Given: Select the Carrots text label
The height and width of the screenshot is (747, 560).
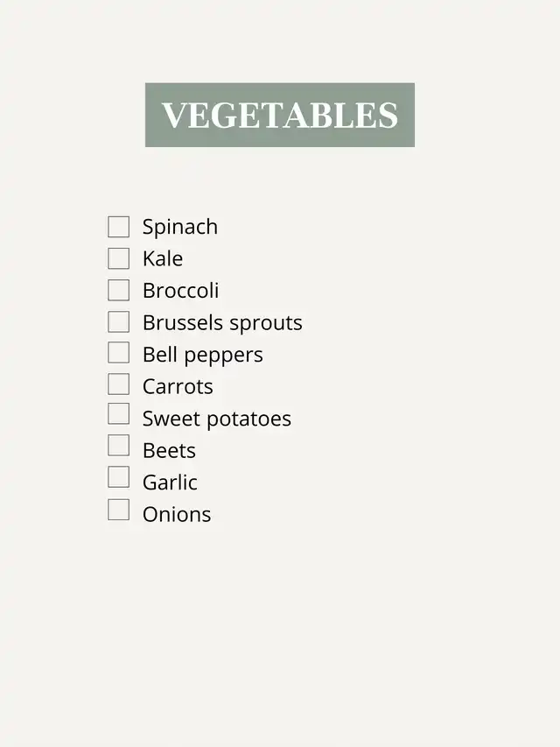Looking at the screenshot, I should 178,386.
